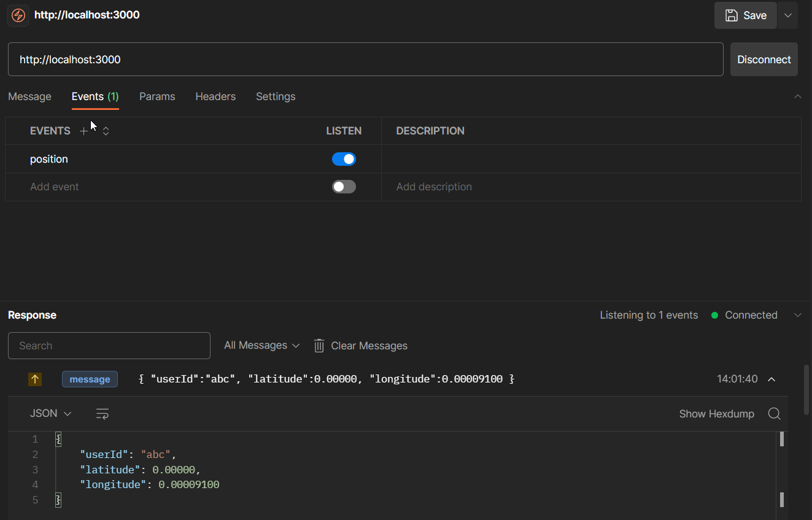
Task: Click the http://localhost:3000 request title
Action: tap(87, 15)
